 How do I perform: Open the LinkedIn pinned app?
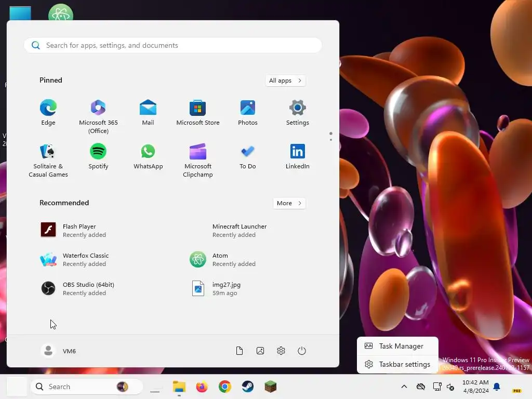pyautogui.click(x=298, y=156)
